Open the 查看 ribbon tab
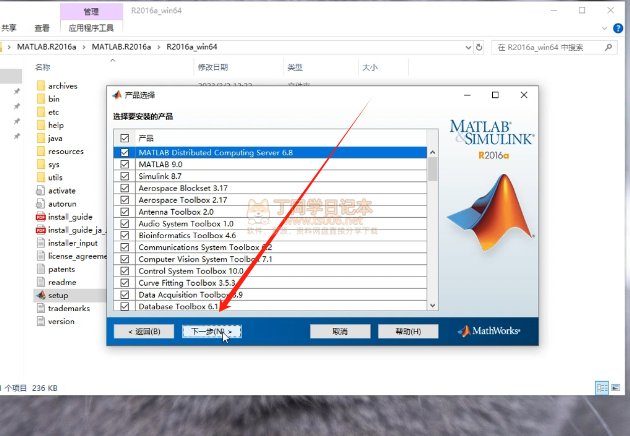 (x=42, y=29)
